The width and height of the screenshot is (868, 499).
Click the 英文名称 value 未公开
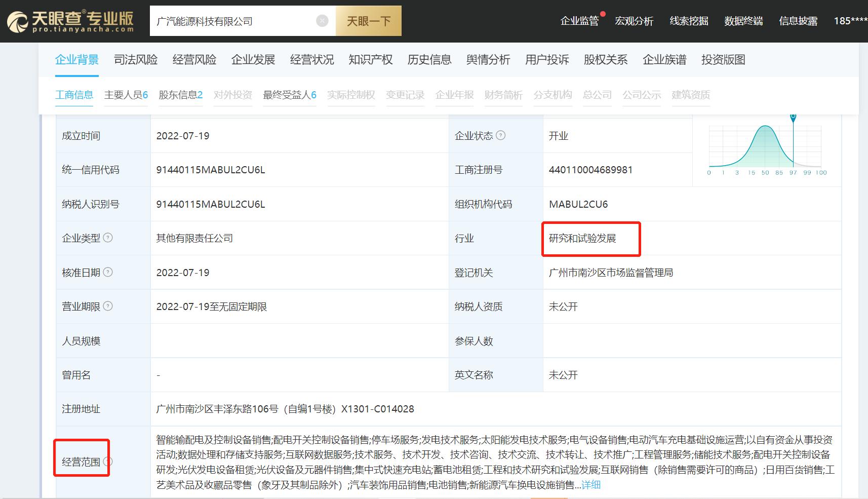563,375
